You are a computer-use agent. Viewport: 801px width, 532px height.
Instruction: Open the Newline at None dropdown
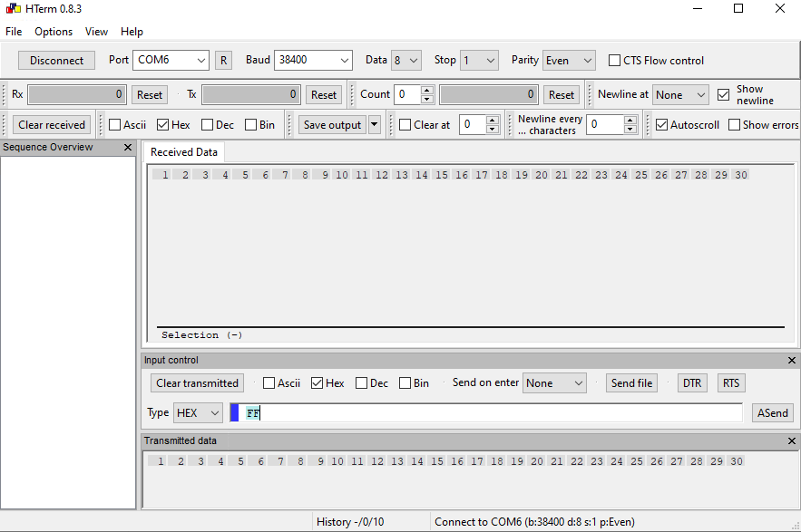[x=680, y=95]
